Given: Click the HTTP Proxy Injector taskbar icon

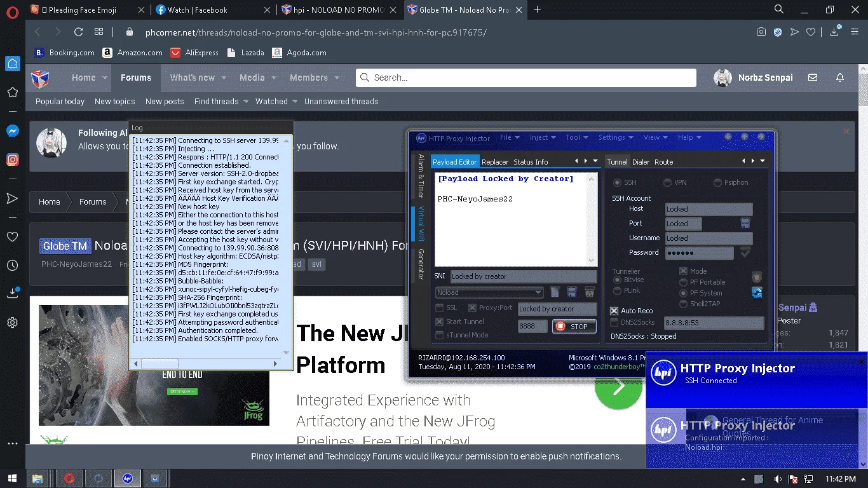Looking at the screenshot, I should coord(127,478).
